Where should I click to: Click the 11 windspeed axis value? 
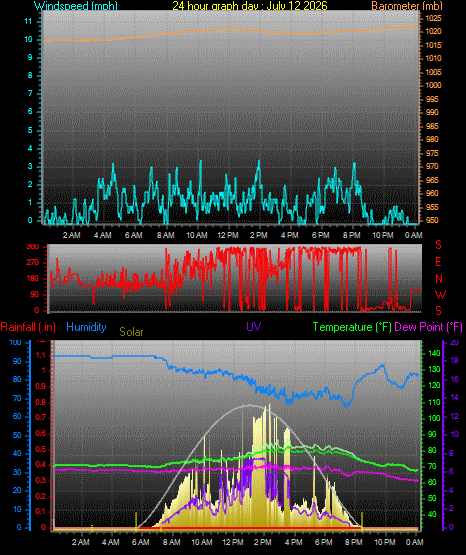28,21
